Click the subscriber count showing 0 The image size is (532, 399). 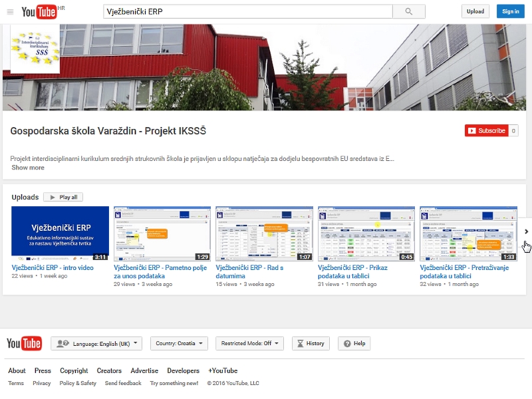pyautogui.click(x=513, y=130)
